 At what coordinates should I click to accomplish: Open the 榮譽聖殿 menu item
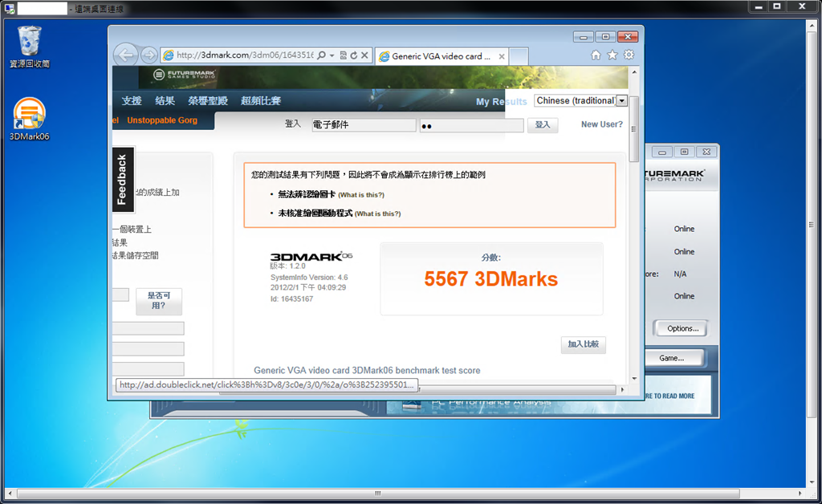point(208,100)
